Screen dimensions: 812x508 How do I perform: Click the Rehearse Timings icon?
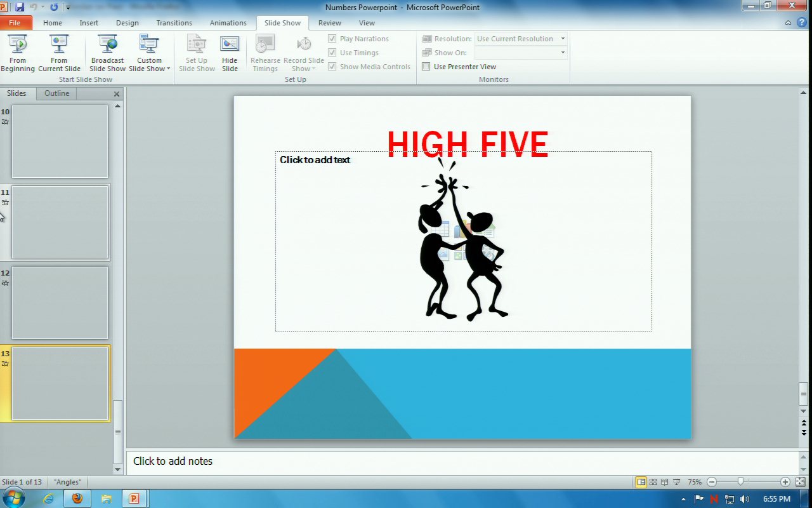tap(265, 53)
